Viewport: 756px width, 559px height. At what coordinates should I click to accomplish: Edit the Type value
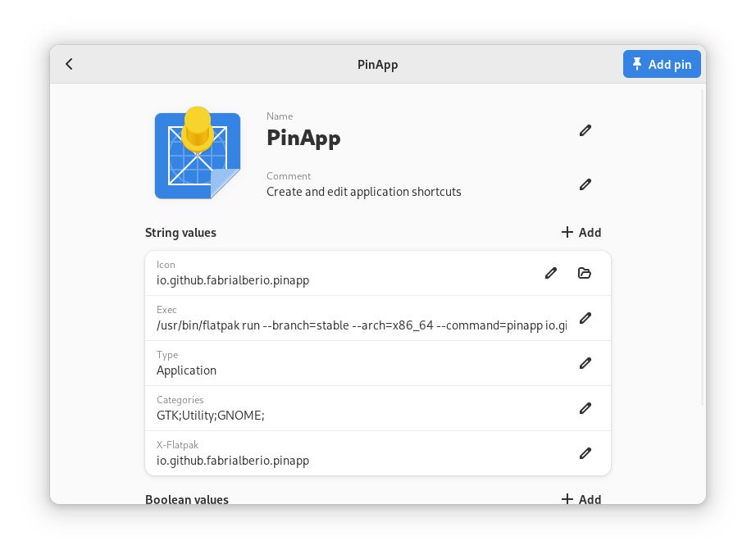(585, 363)
